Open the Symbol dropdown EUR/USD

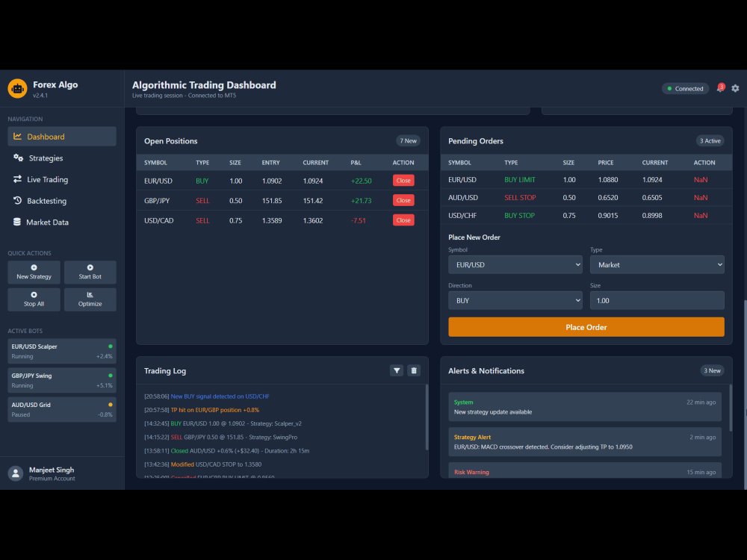(515, 265)
